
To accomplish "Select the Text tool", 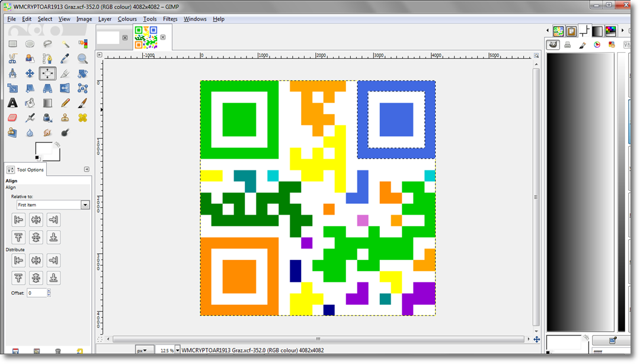I will [12, 103].
